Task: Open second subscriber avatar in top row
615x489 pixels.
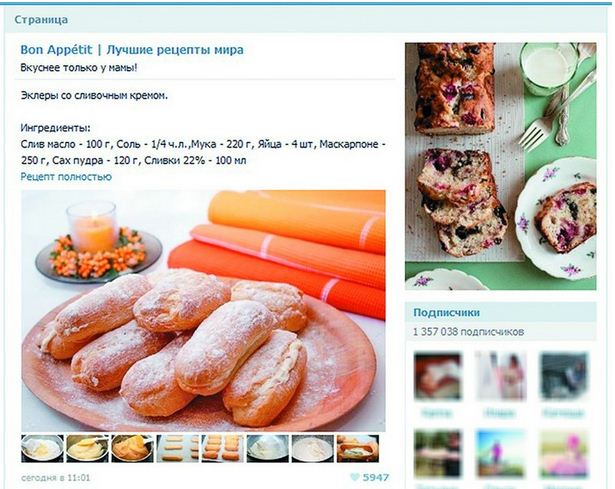Action: (500, 376)
